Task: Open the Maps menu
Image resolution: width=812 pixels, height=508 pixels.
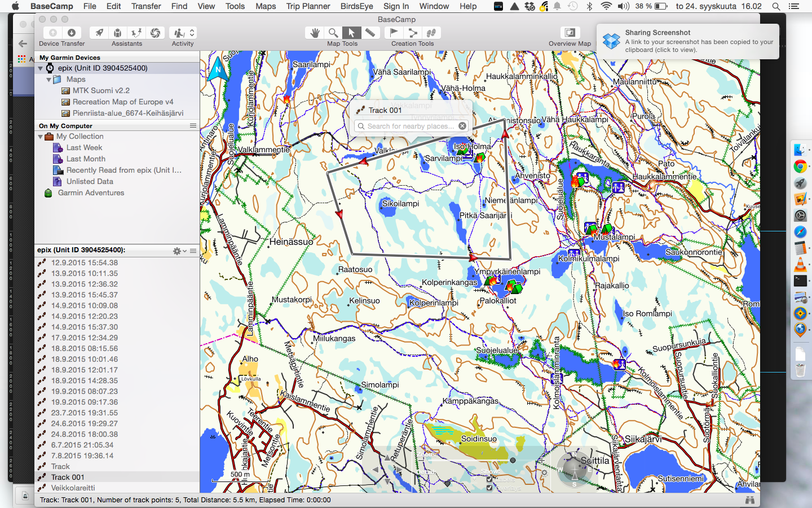Action: [x=266, y=6]
